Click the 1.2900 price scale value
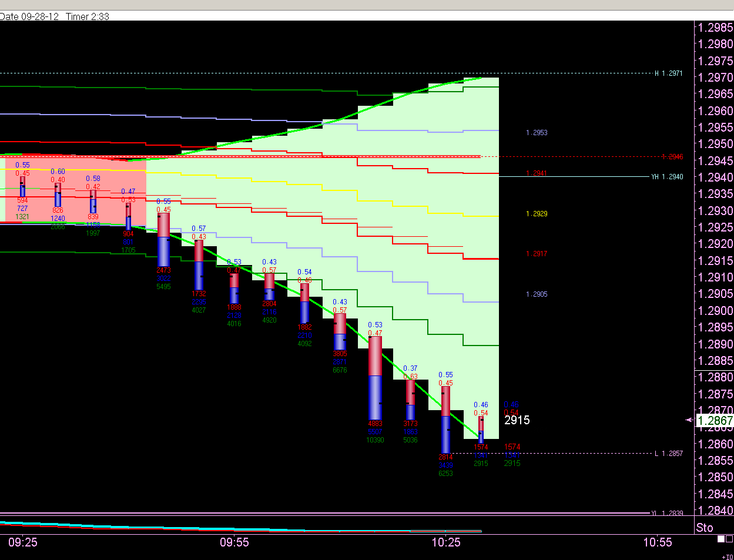Viewport: 734px width, 560px height. (x=715, y=310)
